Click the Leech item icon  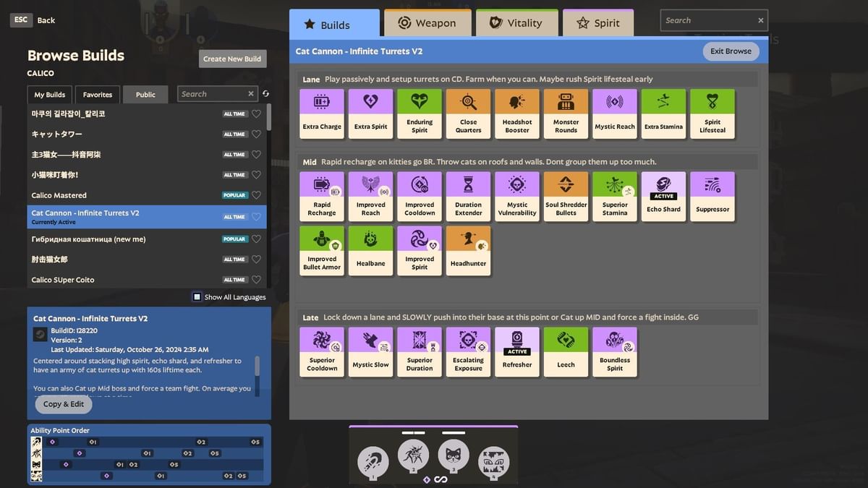pos(566,351)
